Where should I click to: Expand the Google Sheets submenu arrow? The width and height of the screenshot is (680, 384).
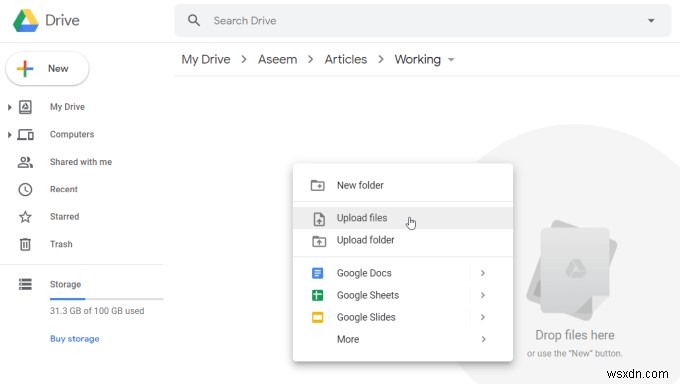click(483, 295)
